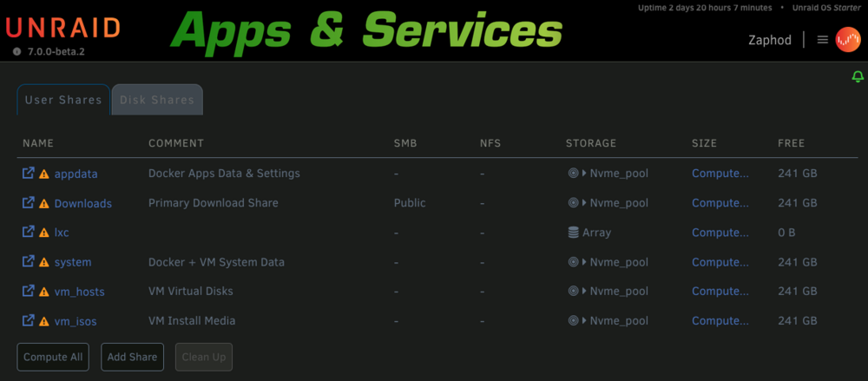Click the warning triangle beside vm_hosts
The height and width of the screenshot is (381, 868).
pyautogui.click(x=43, y=292)
